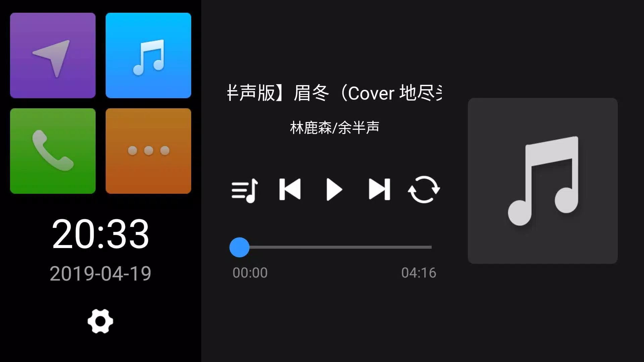Drag progress slider to seek position
Image resolution: width=644 pixels, height=362 pixels.
pyautogui.click(x=239, y=247)
